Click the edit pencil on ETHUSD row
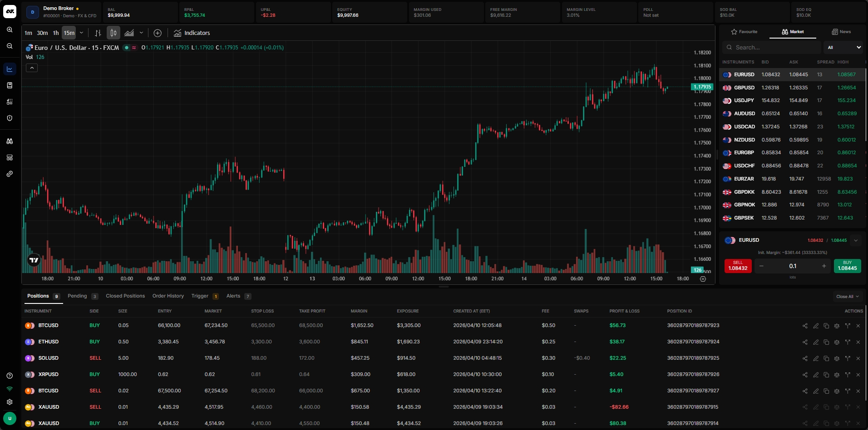 pos(815,342)
